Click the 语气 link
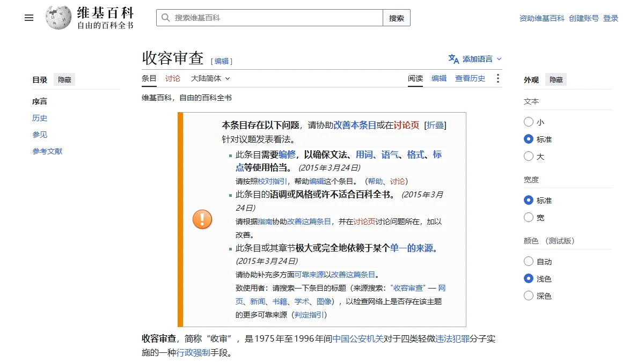The image size is (644, 362). pyautogui.click(x=390, y=154)
